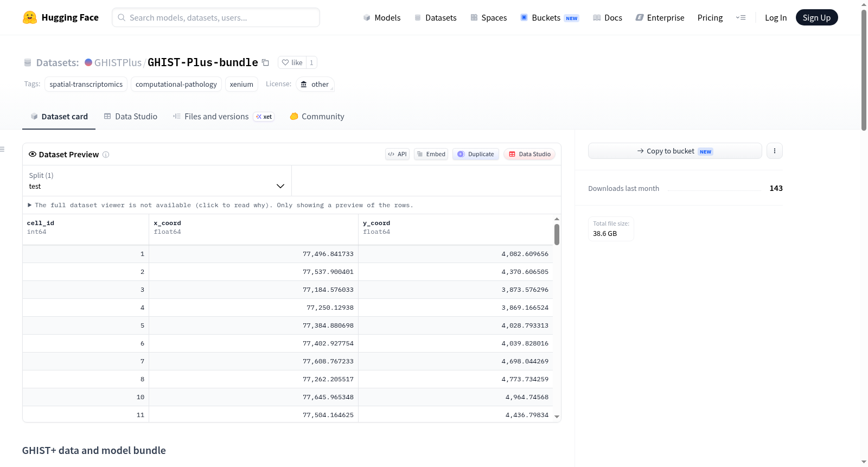Click the main page scrollbar thumb
This screenshot has height=467, width=868.
tap(864, 70)
